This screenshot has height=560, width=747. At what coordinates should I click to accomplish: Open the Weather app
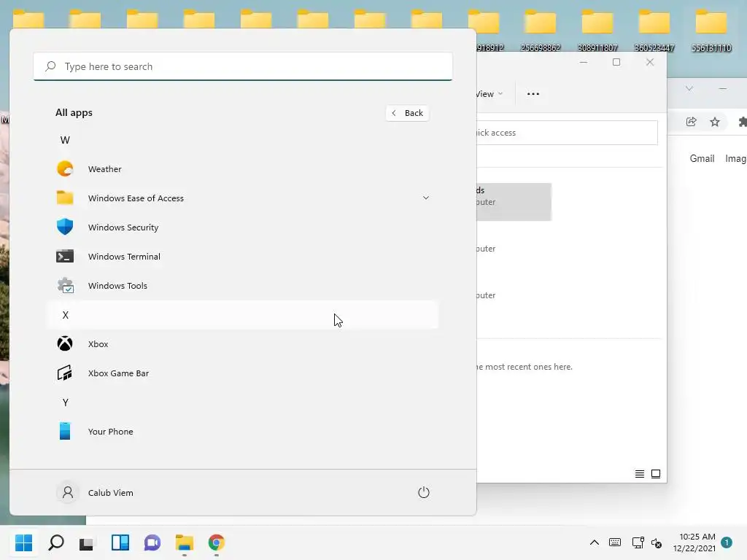click(242, 169)
